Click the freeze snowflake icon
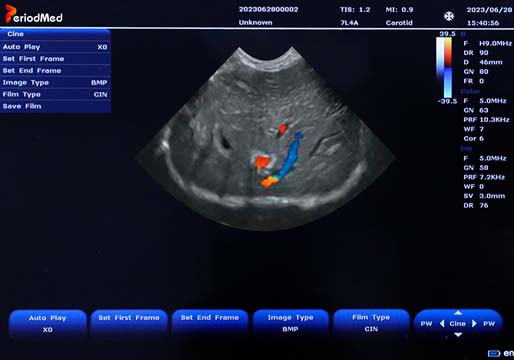Viewport: 514px width, 360px height. click(449, 16)
